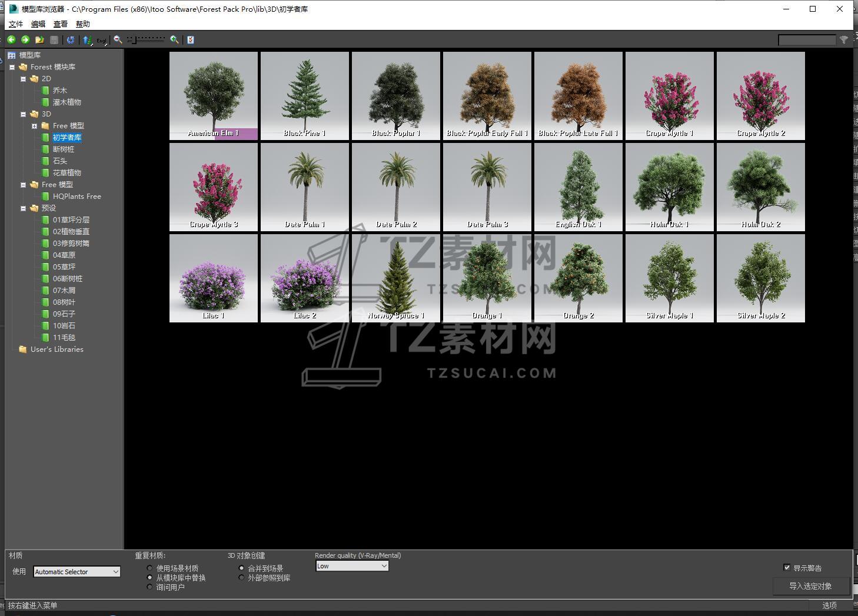Open the Render quality dropdown
858x616 pixels.
[x=352, y=566]
